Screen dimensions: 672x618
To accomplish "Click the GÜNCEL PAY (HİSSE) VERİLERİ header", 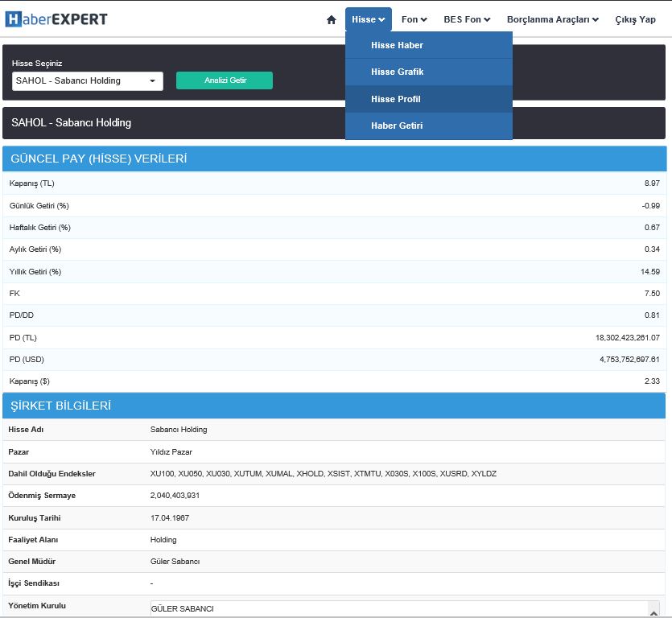I will pos(334,159).
